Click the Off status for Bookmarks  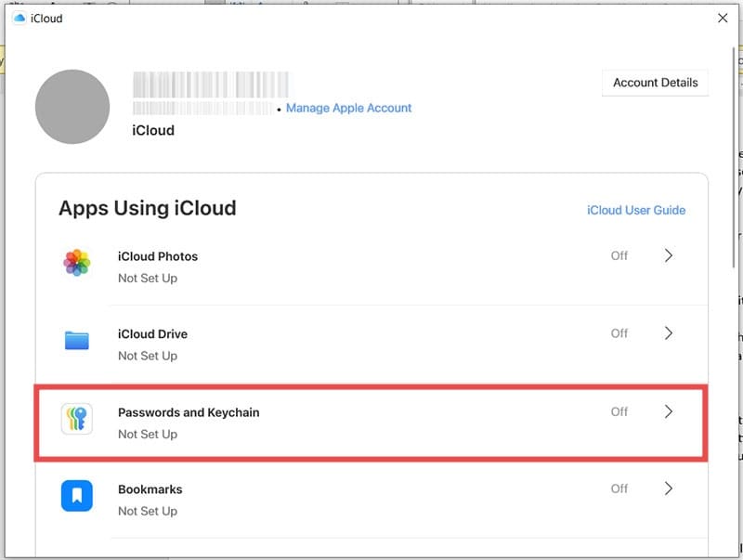click(619, 488)
